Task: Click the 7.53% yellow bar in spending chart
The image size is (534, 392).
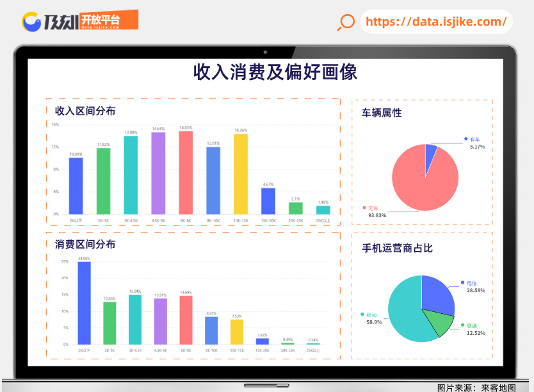Action: coord(237,332)
